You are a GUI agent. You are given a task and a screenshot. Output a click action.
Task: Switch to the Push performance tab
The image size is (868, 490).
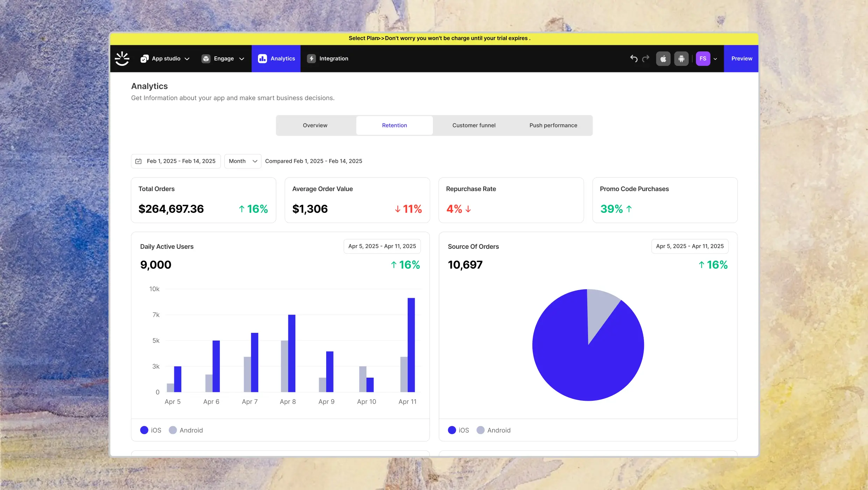pos(553,125)
